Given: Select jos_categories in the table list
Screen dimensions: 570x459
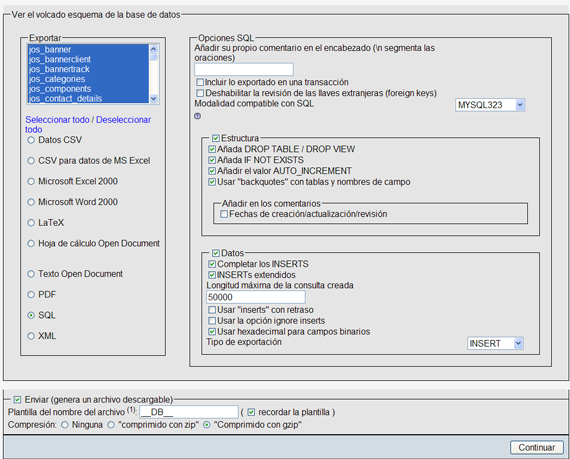Looking at the screenshot, I should pos(57,79).
